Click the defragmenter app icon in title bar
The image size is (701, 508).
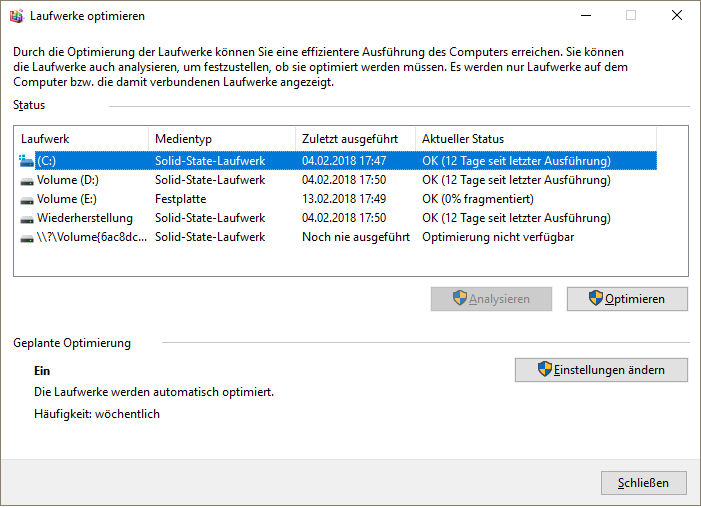tap(17, 16)
